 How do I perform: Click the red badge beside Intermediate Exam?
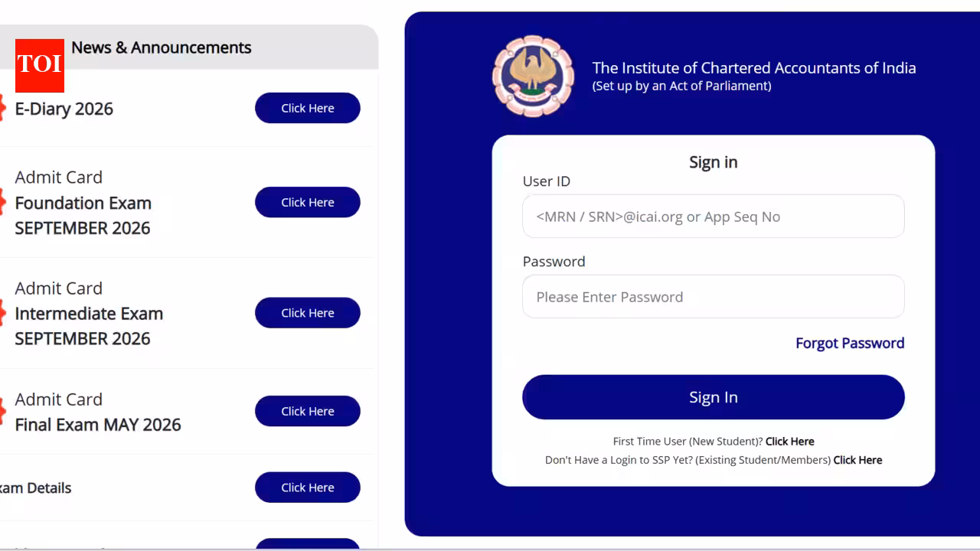click(2, 313)
